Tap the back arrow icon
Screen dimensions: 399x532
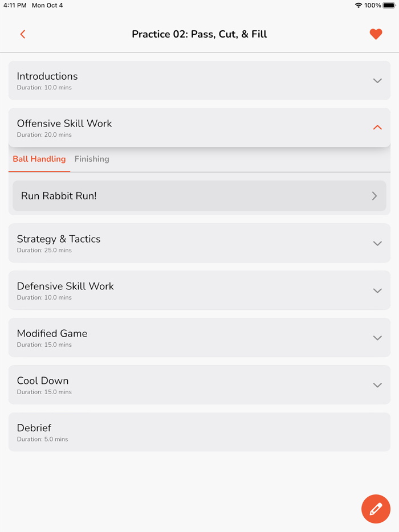coord(23,34)
